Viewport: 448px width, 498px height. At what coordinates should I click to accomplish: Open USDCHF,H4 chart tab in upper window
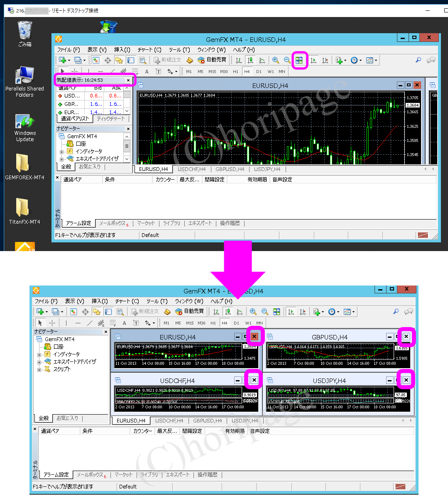(191, 169)
